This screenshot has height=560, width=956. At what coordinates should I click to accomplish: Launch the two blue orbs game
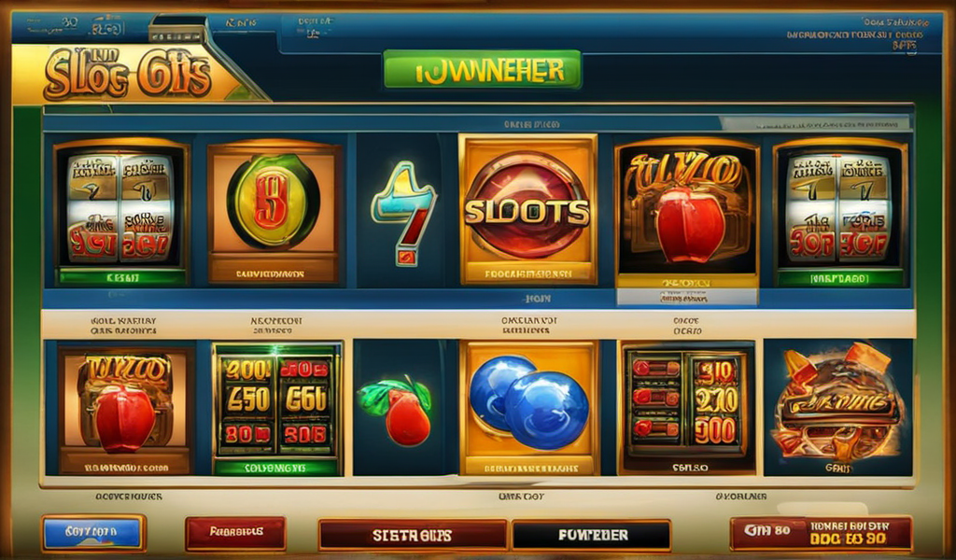[528, 408]
